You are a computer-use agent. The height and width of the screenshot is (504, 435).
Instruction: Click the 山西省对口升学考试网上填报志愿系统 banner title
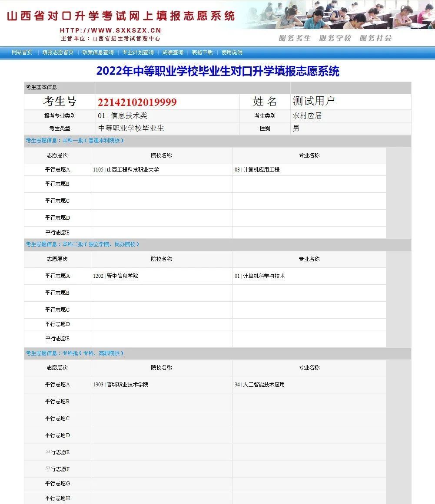[121, 16]
